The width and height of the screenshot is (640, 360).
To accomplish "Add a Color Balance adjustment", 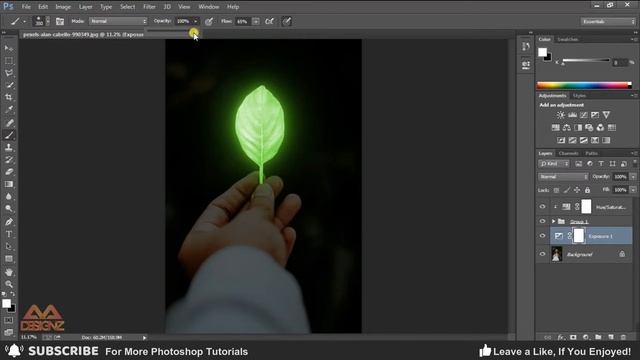I will [x=567, y=128].
